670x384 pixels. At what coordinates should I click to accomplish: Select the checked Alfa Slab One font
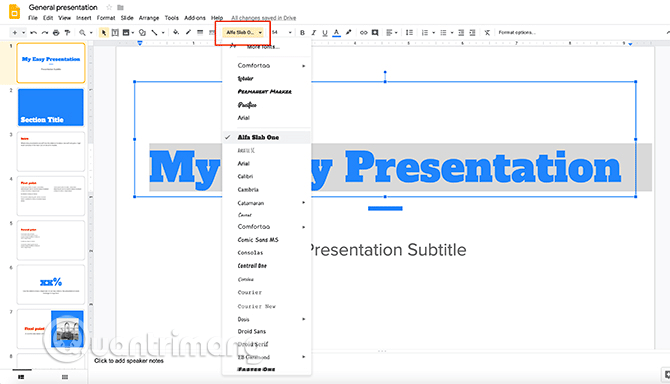pos(267,137)
